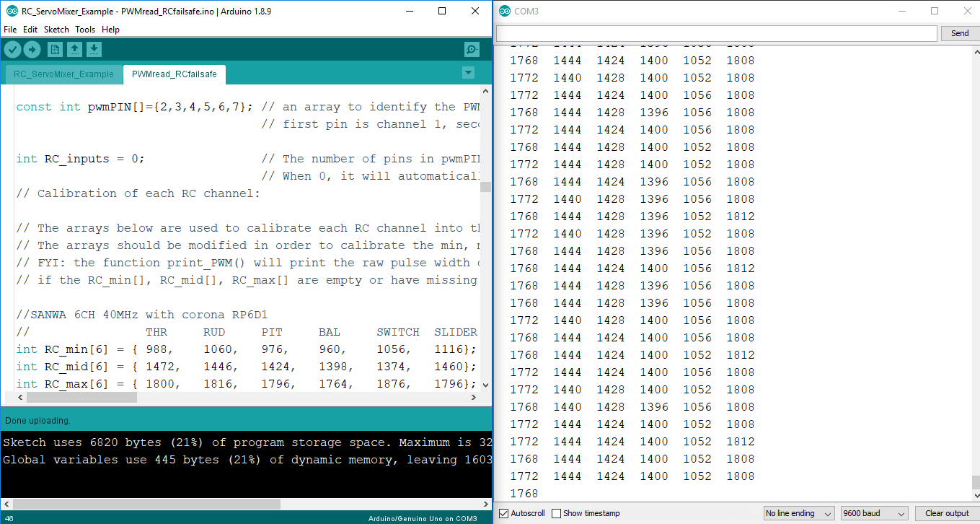Viewport: 980px width, 524px height.
Task: Click the Upload sketch icon
Action: pyautogui.click(x=32, y=49)
